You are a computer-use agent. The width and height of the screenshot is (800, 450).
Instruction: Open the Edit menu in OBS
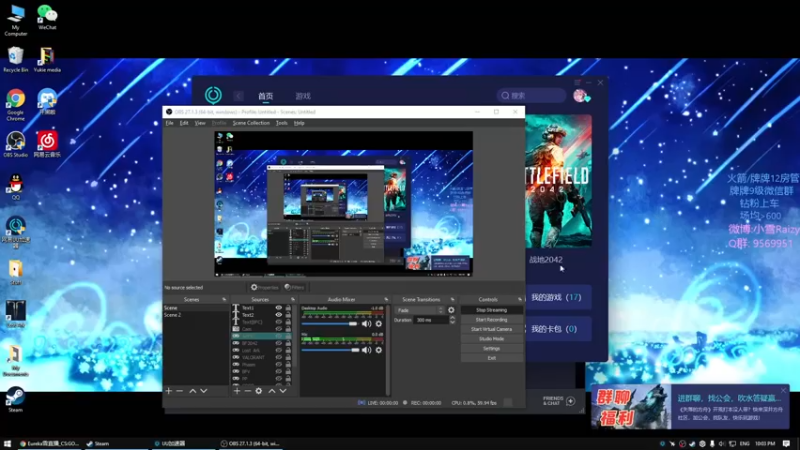tap(184, 123)
